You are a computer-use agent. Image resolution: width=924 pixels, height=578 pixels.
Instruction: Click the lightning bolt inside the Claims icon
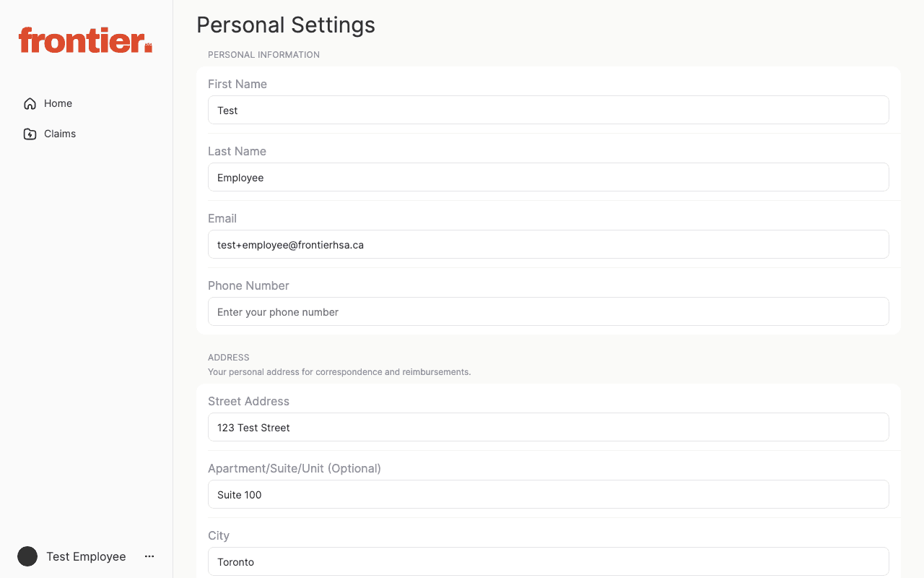coord(30,134)
